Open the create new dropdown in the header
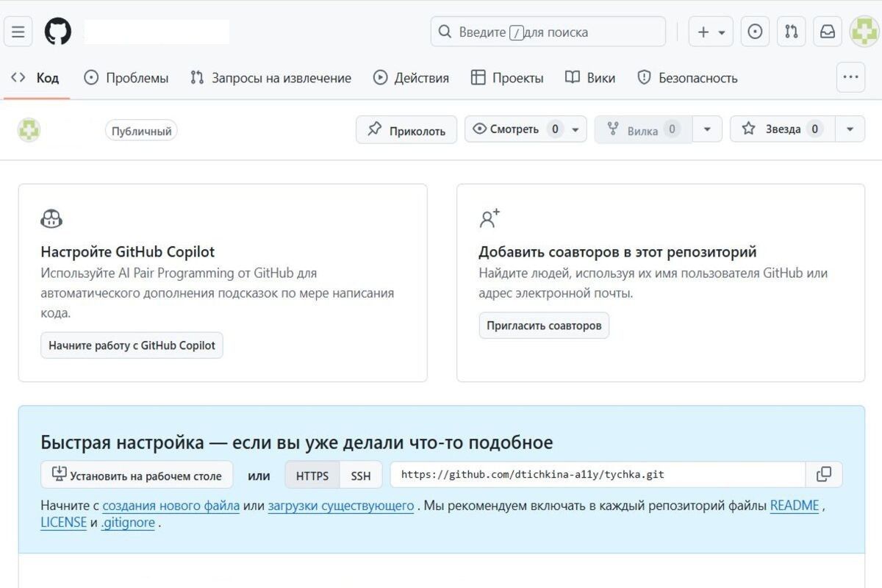 (709, 31)
